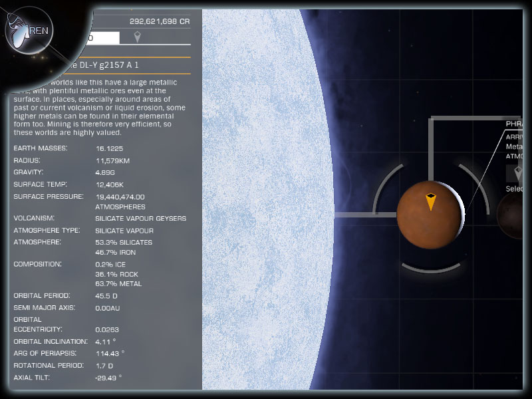
Task: Click the 'Selec' label in the planet tooltip
Action: pyautogui.click(x=514, y=189)
